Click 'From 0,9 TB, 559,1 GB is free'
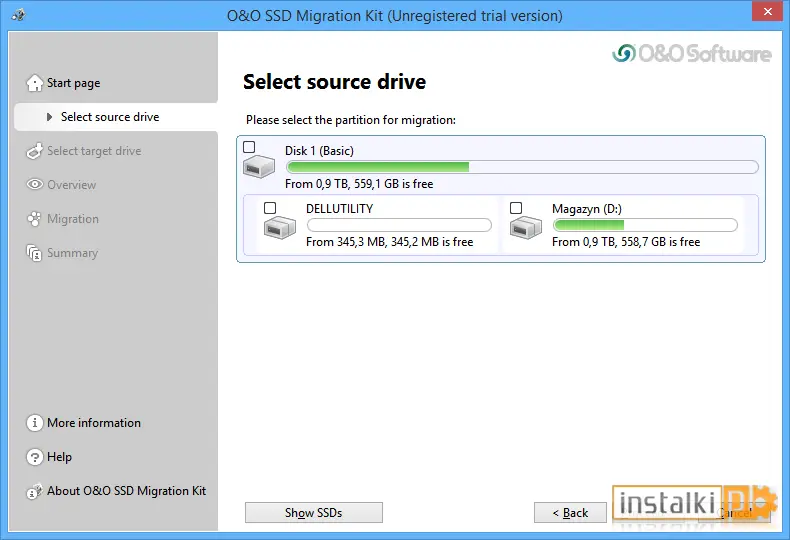The width and height of the screenshot is (790, 540). click(359, 184)
